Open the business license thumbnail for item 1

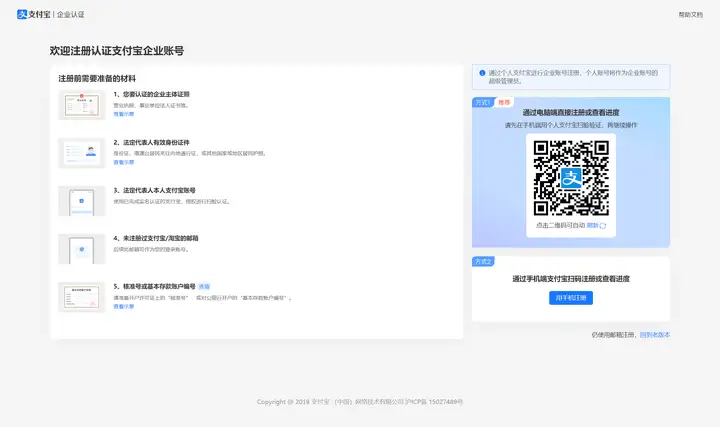(x=82, y=105)
